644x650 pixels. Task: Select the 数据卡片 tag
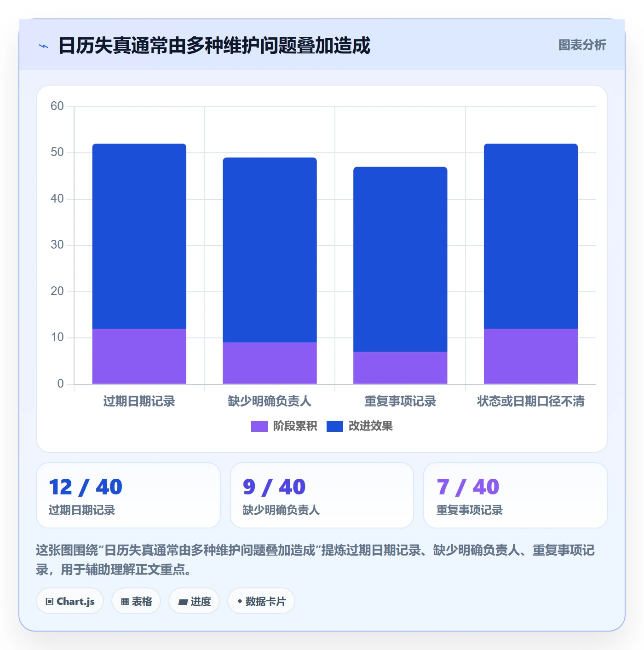click(261, 601)
